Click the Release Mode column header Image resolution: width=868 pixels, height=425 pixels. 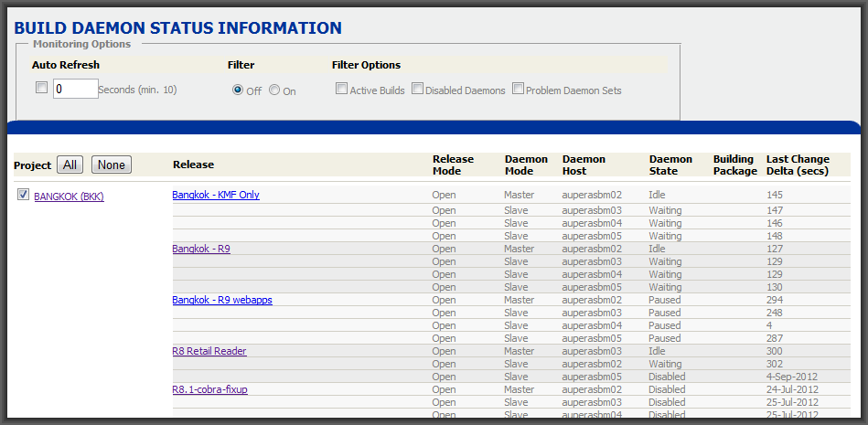(x=453, y=165)
